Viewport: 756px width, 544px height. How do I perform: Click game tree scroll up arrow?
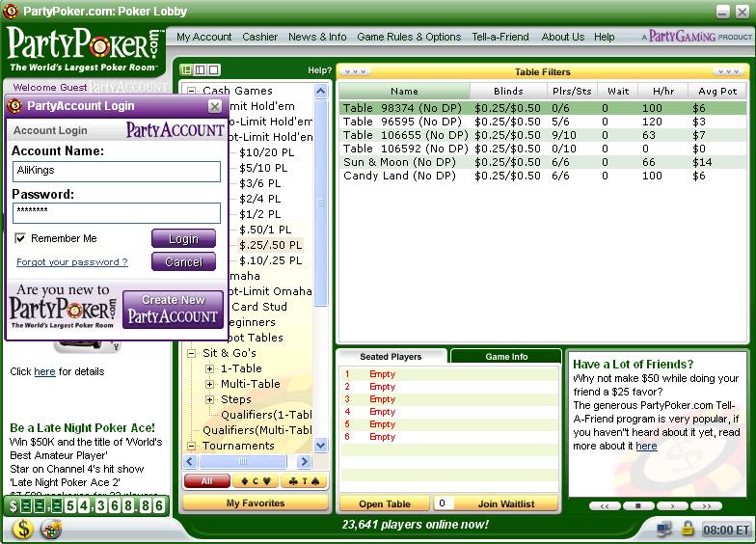[x=320, y=91]
